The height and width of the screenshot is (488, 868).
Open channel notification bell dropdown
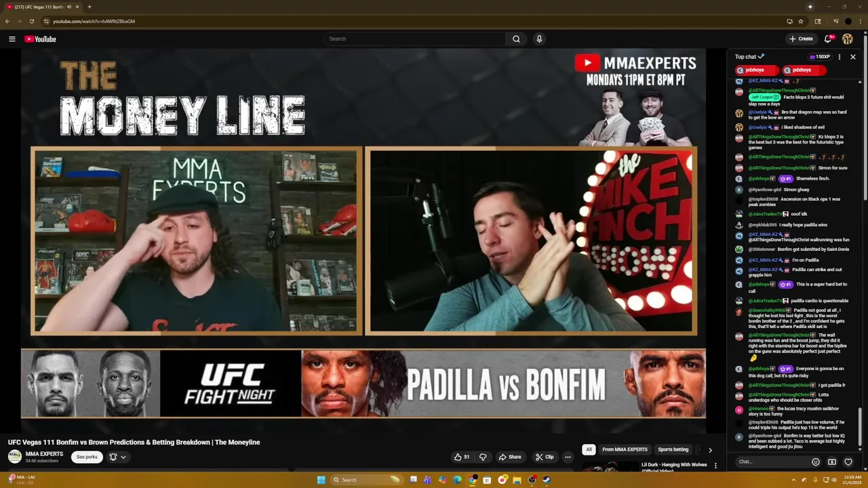pyautogui.click(x=117, y=457)
